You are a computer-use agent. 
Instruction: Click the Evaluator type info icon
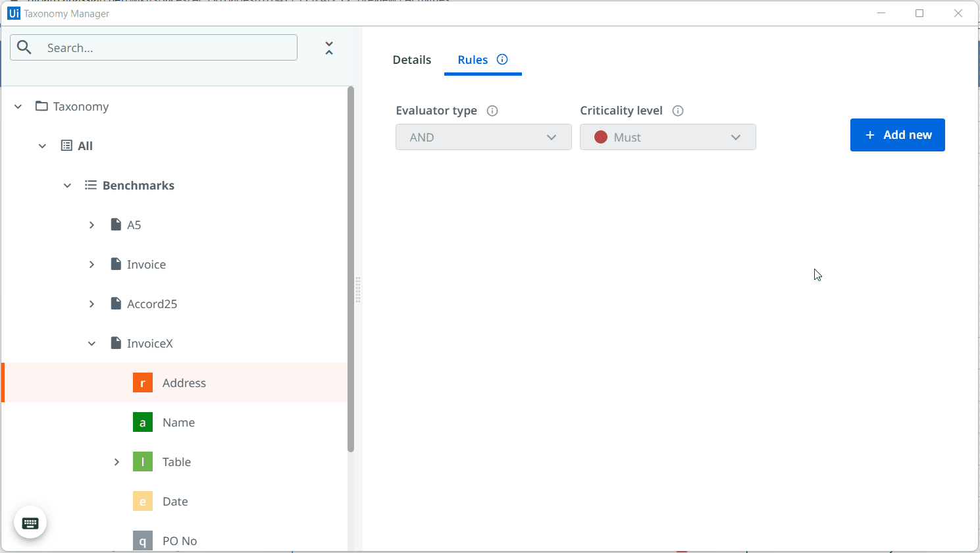tap(492, 111)
